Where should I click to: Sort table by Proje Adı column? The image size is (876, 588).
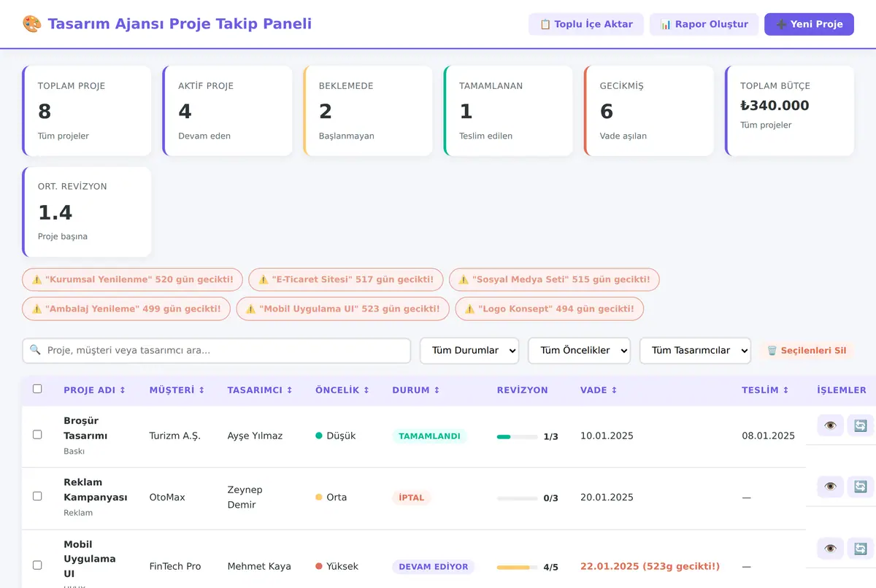click(x=95, y=390)
